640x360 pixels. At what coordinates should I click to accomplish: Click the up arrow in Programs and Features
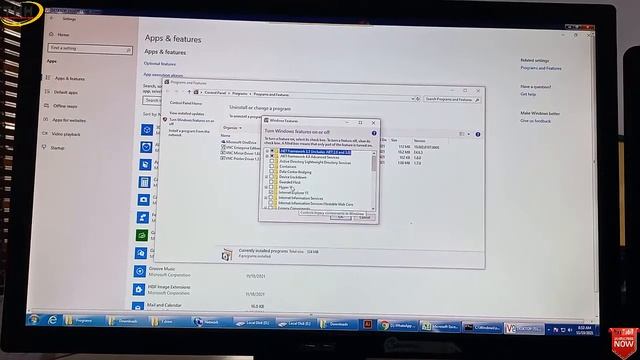coord(189,92)
